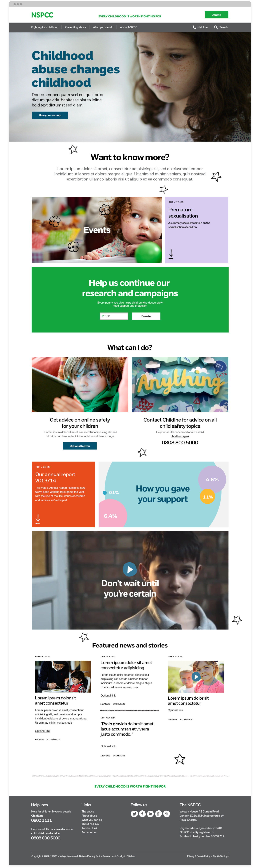The image size is (260, 868).
Task: Download annual report via arrow icon
Action: pos(38,518)
